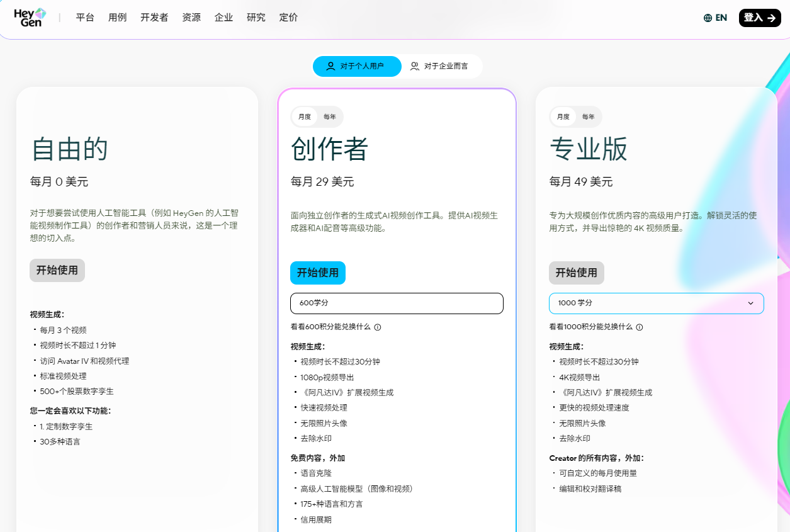The width and height of the screenshot is (790, 532).
Task: Select 月度 billing on 专业版 card
Action: click(x=563, y=116)
